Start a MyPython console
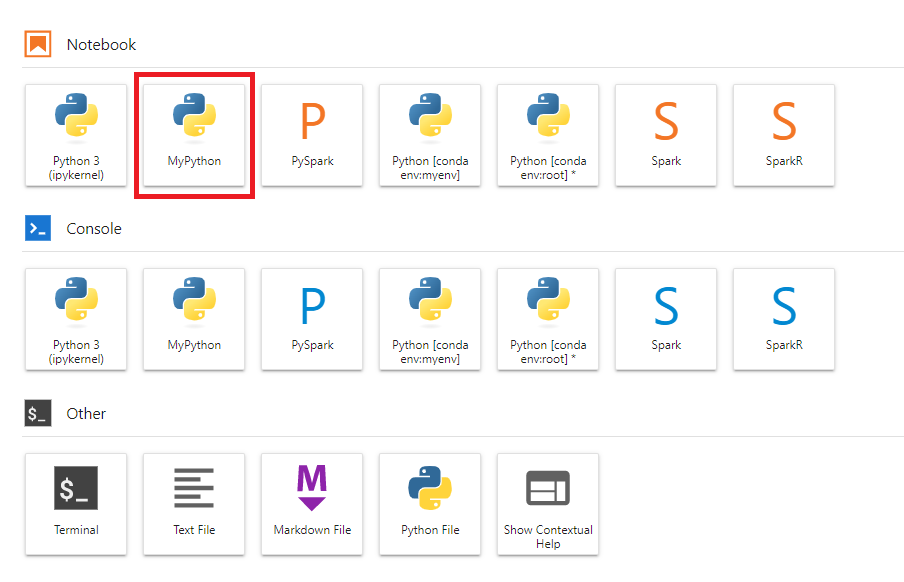Screen dimensions: 904x582 194,319
